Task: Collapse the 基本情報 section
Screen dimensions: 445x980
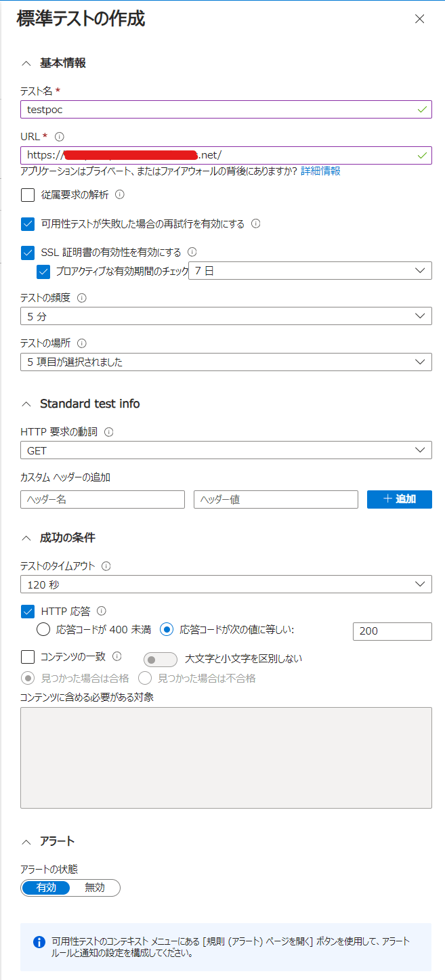Action: [26, 62]
